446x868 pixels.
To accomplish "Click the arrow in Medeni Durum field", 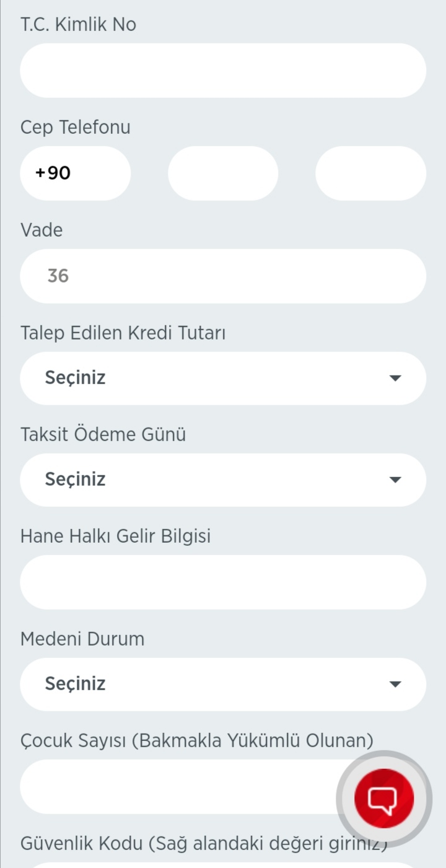I will (x=395, y=684).
